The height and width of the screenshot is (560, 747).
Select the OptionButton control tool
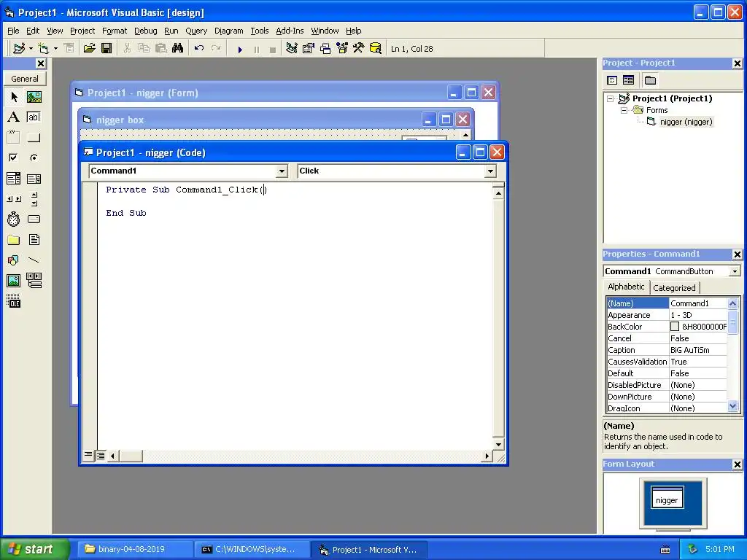(x=34, y=157)
